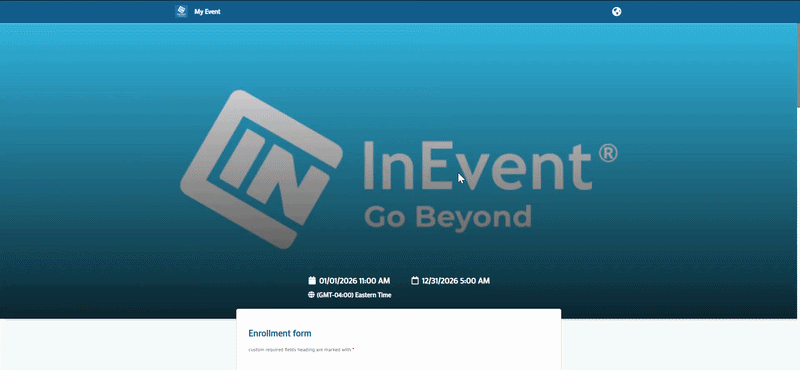Click the event logo icon in header
Screen dimensions: 800x370
pos(181,11)
